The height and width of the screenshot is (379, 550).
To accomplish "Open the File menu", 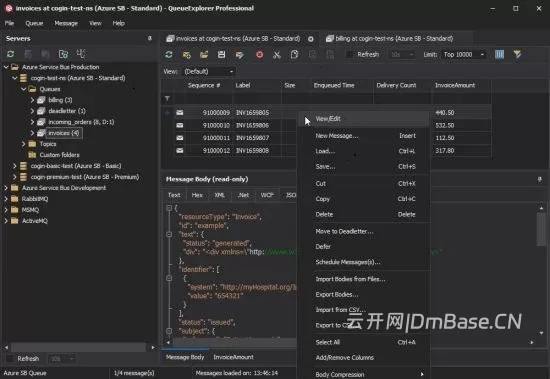I will (x=9, y=23).
